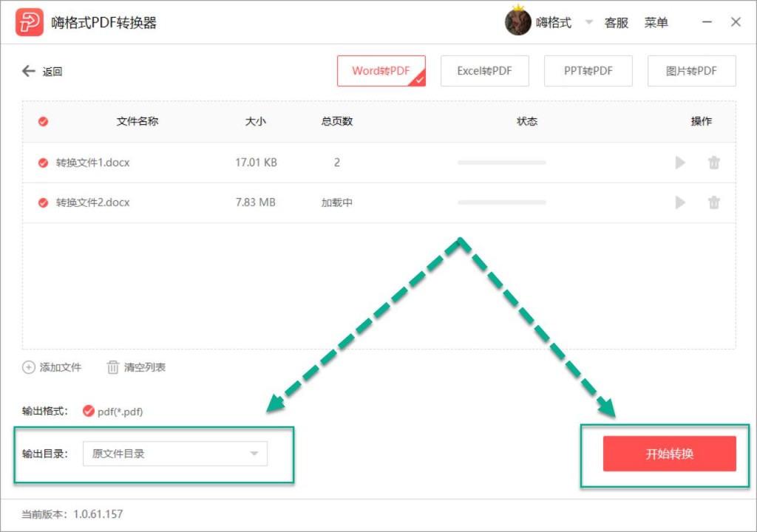Click progress bar for 转换文件1.docx
757x532 pixels.
[502, 163]
